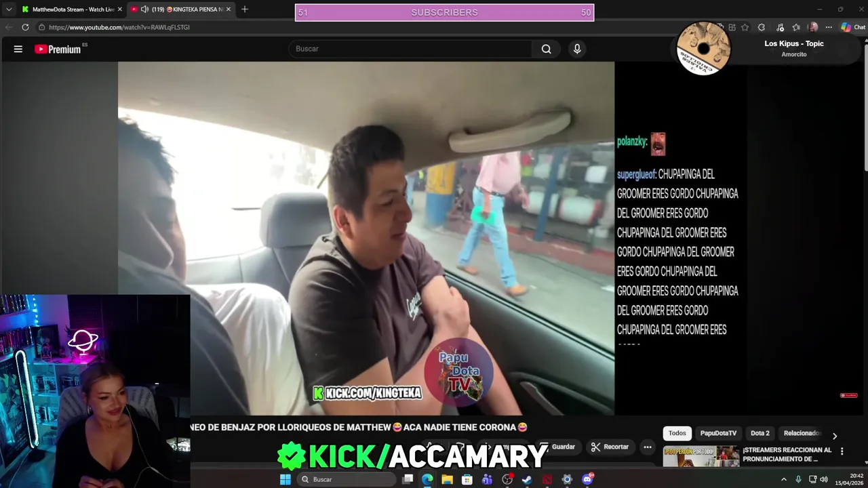Add page to favorites star icon
The height and width of the screenshot is (488, 868).
(745, 27)
